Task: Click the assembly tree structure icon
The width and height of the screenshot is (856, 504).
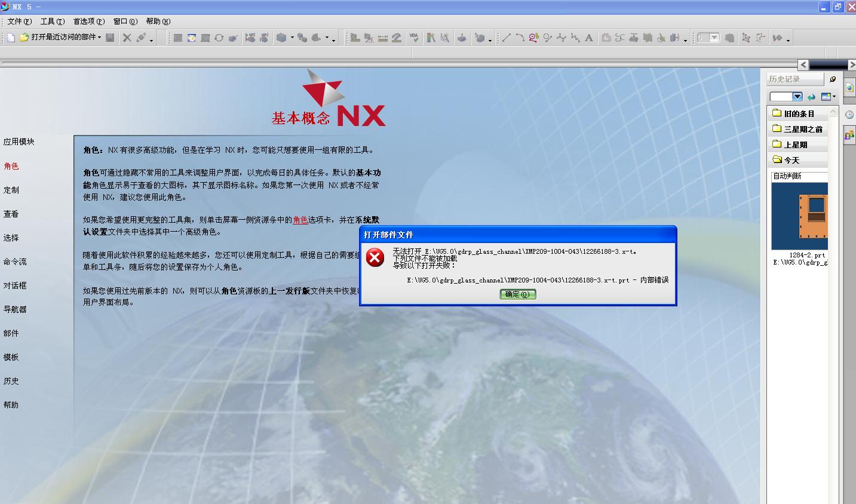Action: coord(745,38)
